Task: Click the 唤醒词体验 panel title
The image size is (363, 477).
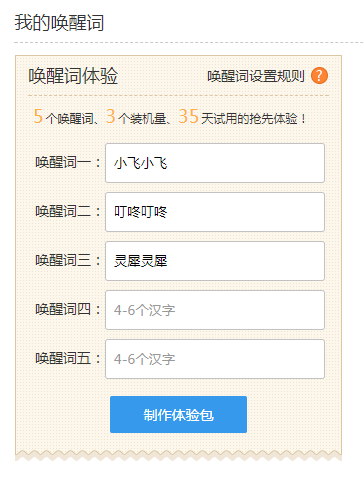Action: (x=73, y=76)
